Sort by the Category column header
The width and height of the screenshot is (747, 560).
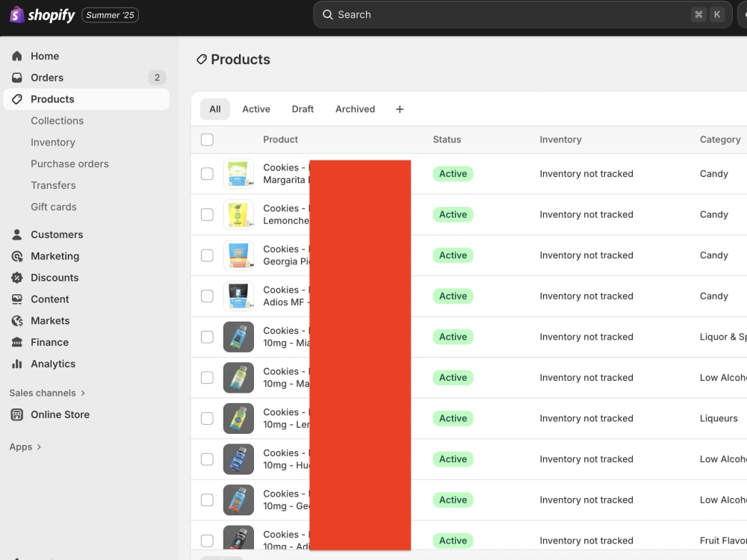(x=720, y=140)
